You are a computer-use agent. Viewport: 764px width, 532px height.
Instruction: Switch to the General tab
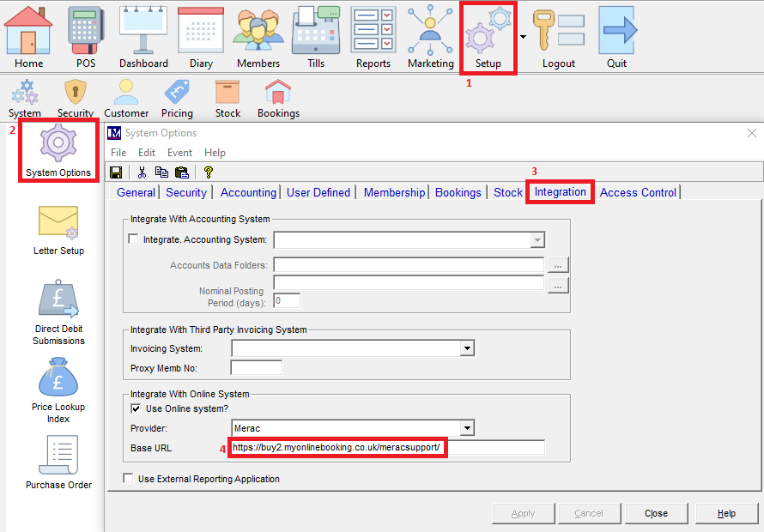(x=136, y=192)
